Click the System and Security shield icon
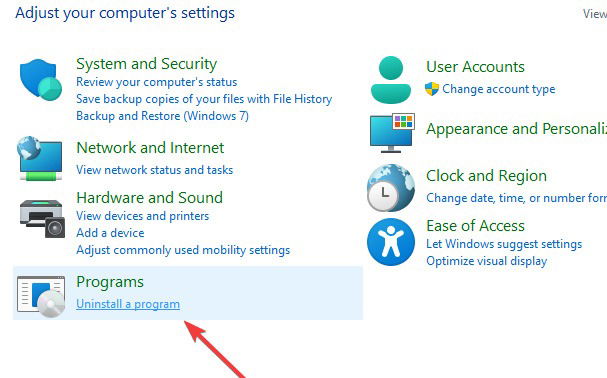 (41, 79)
